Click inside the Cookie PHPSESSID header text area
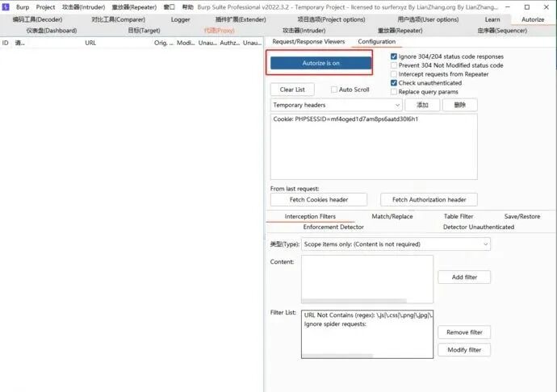This screenshot has width=557, height=392. pyautogui.click(x=374, y=147)
